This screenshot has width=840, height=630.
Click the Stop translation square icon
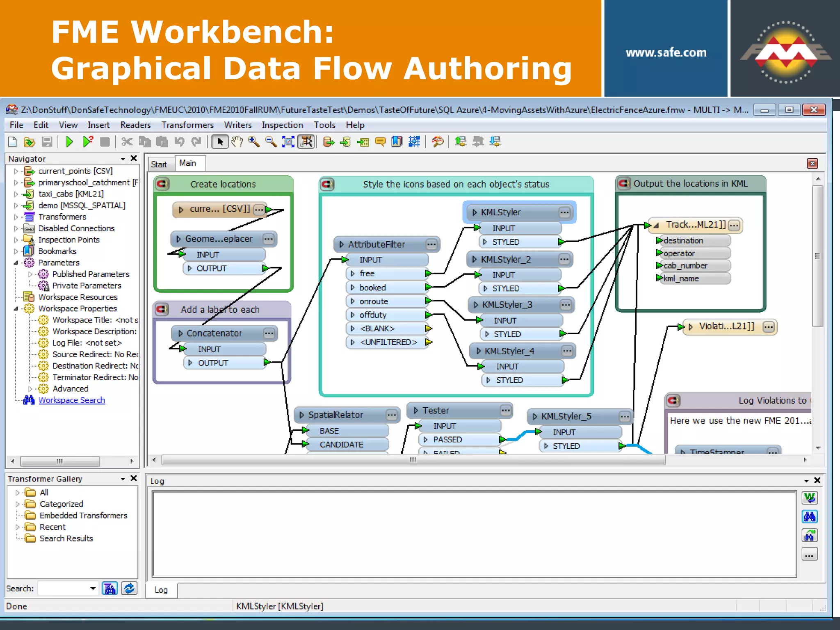pos(105,142)
